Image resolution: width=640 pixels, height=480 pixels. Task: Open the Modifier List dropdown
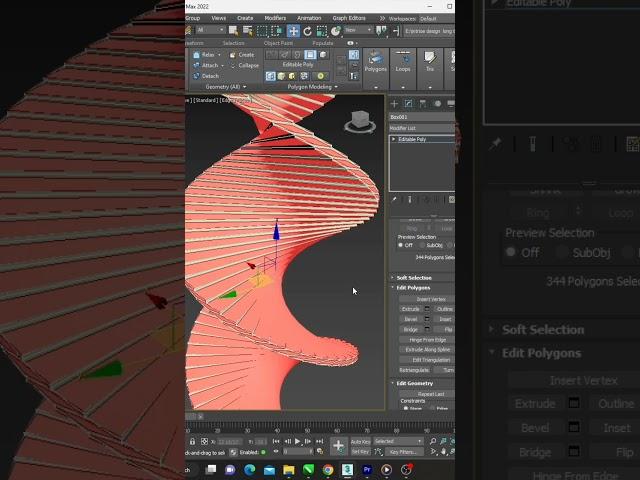pyautogui.click(x=422, y=128)
